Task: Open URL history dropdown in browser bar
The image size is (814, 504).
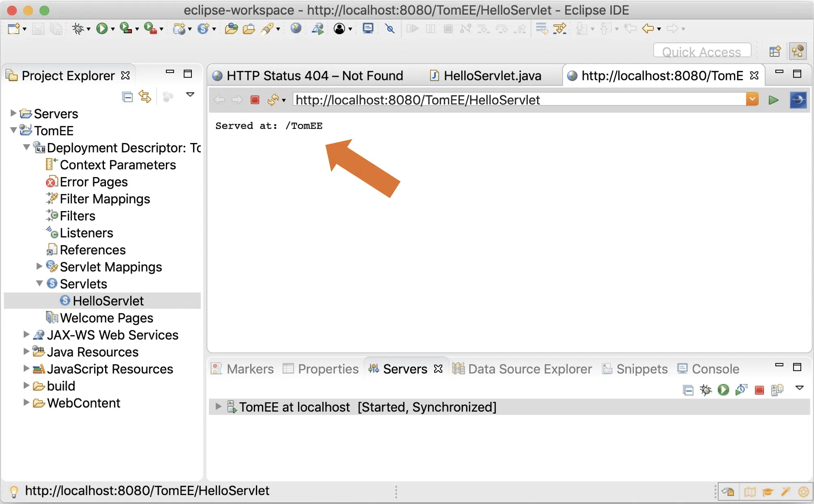Action: point(752,99)
